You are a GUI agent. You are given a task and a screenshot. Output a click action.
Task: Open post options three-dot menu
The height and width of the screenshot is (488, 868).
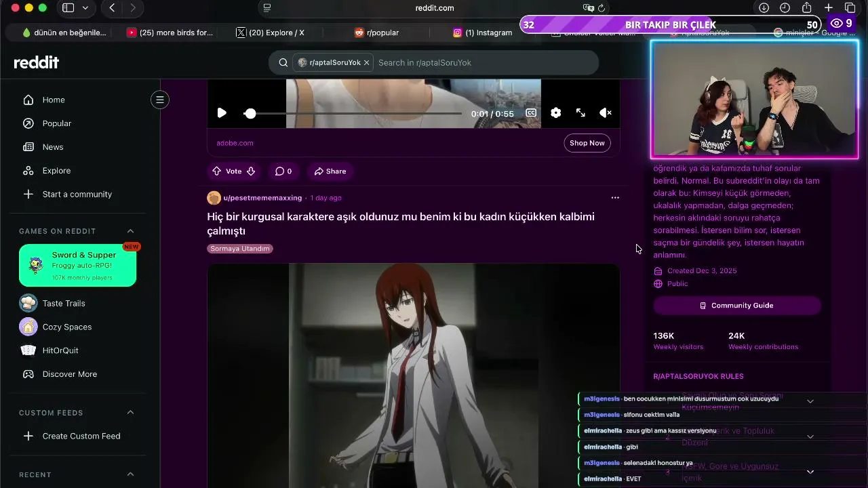(615, 198)
